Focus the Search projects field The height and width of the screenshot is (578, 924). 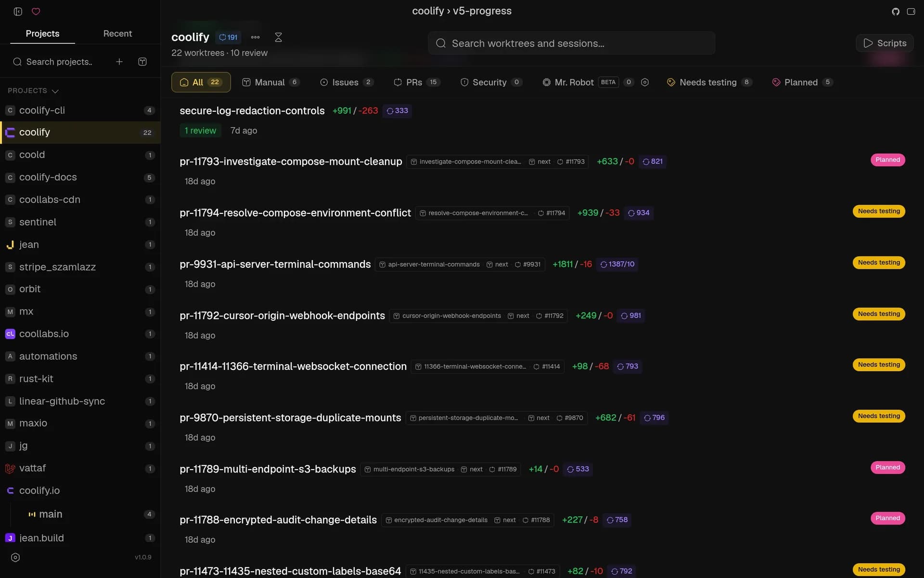coord(59,62)
